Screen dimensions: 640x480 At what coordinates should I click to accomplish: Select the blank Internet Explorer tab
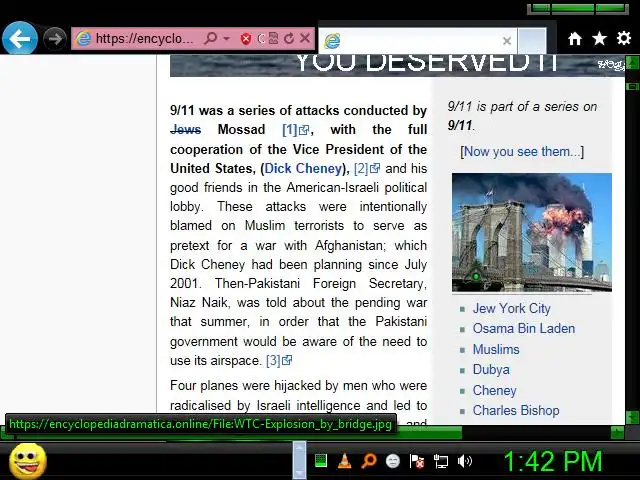(417, 41)
